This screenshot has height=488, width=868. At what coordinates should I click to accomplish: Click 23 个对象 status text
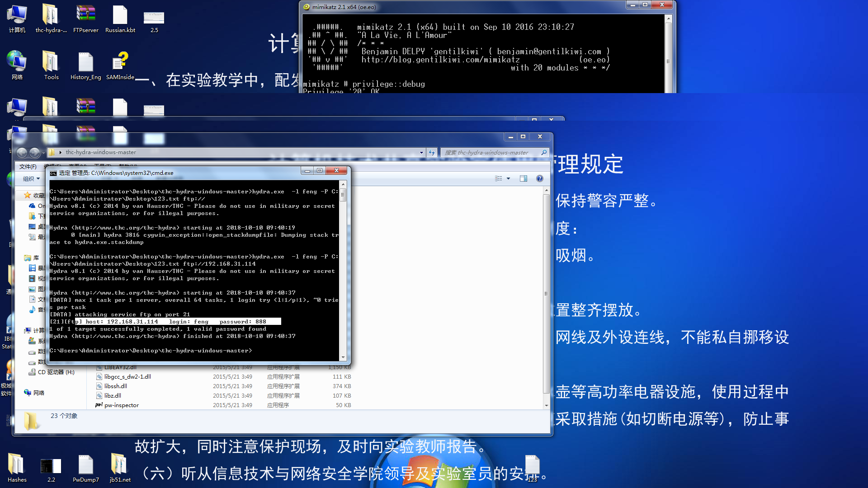coord(64,416)
